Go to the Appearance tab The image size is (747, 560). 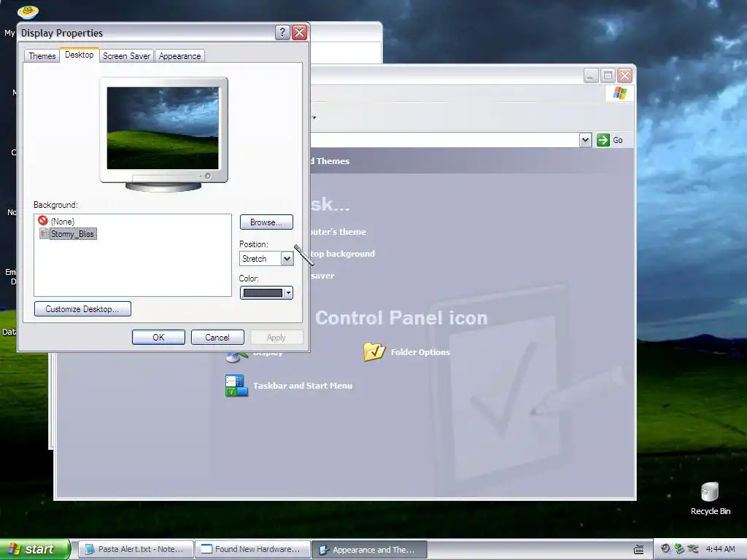pyautogui.click(x=179, y=55)
